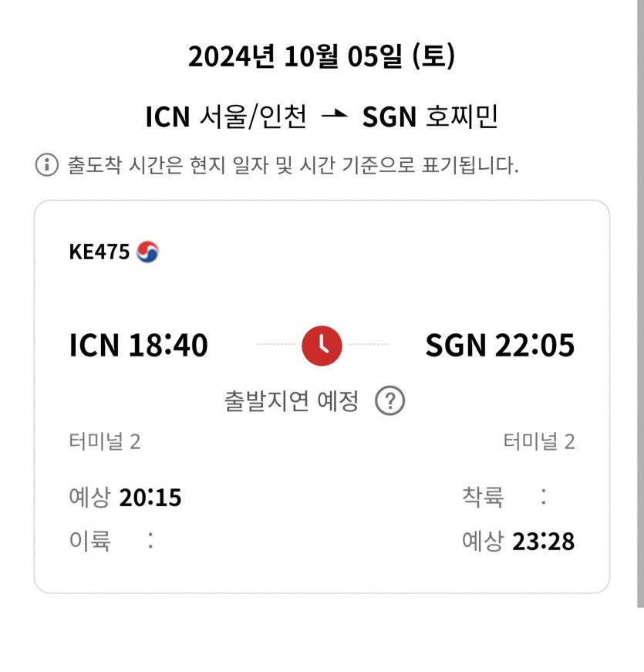Viewport: 644px width, 672px height.
Task: Open the departure delay help question mark
Action: [x=390, y=401]
